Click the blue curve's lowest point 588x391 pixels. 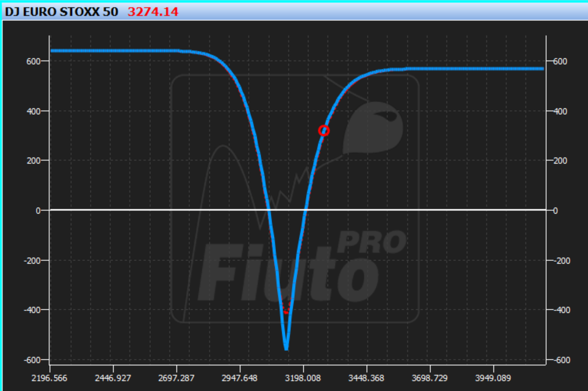[x=286, y=349]
